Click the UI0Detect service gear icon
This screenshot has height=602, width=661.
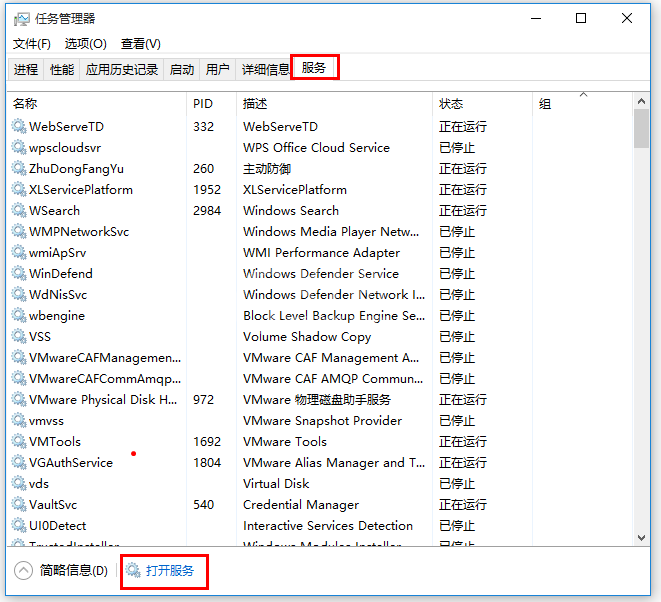(19, 525)
